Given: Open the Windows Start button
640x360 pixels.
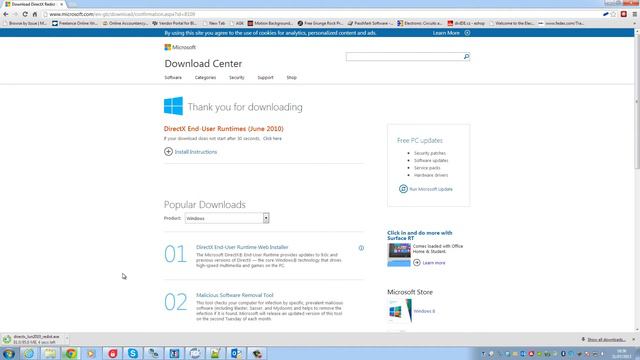Looking at the screenshot, I should pyautogui.click(x=9, y=353).
